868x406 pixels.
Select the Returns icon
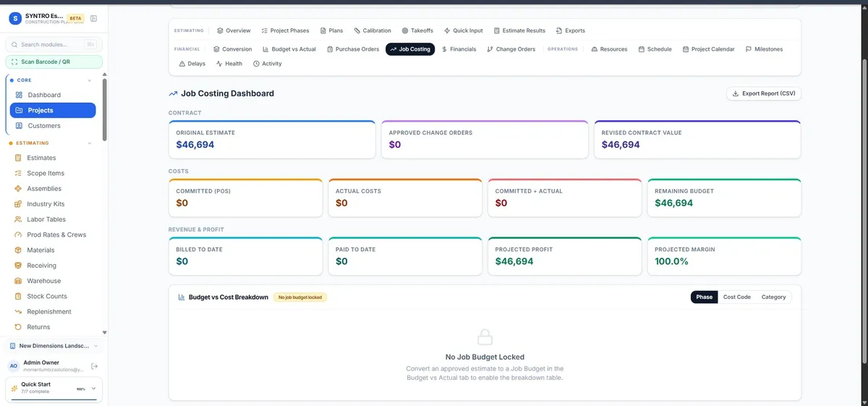tap(19, 327)
